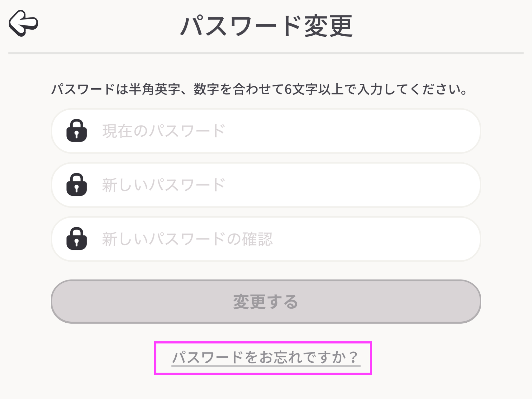Click the lock icon beside 新しいパスワードの確認
Viewport: 532px width, 399px height.
click(76, 238)
